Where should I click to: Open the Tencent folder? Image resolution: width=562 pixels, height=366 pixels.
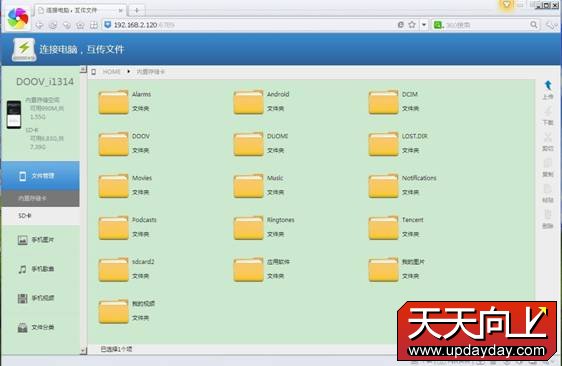396,227
